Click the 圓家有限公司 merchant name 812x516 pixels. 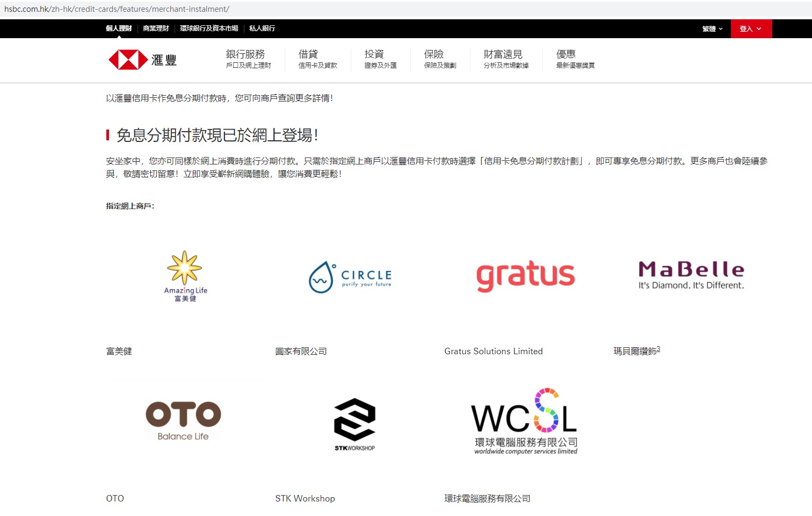[x=301, y=352]
